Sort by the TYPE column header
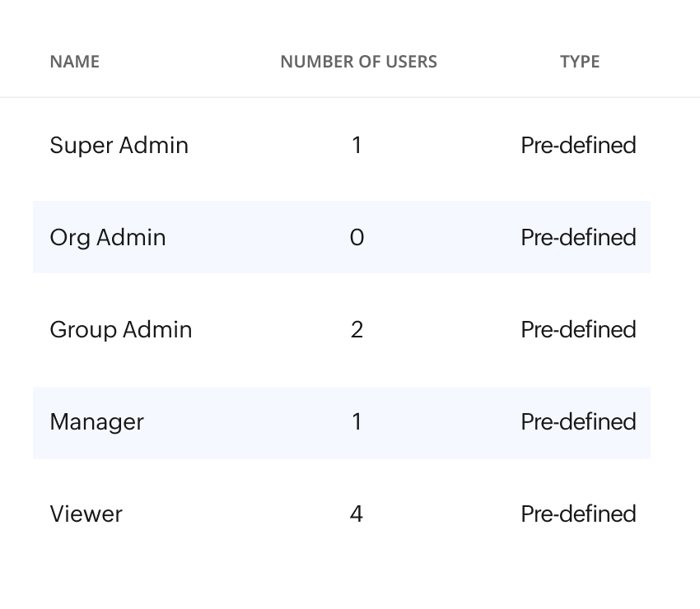This screenshot has width=700, height=609. [580, 62]
